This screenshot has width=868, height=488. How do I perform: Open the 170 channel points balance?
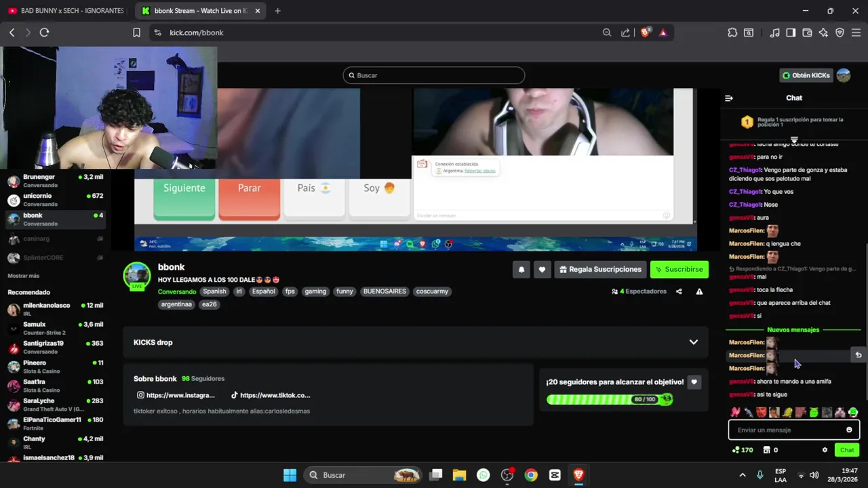[x=743, y=450]
